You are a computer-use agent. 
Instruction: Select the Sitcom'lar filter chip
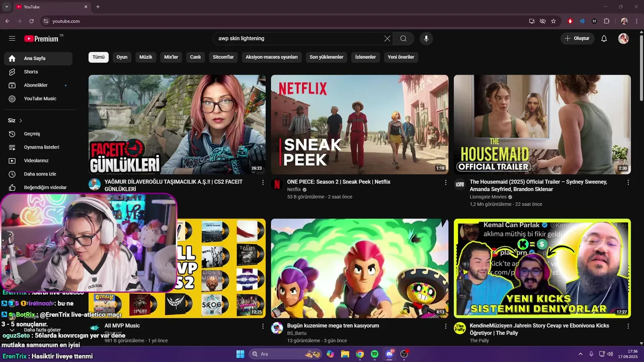[x=223, y=57]
